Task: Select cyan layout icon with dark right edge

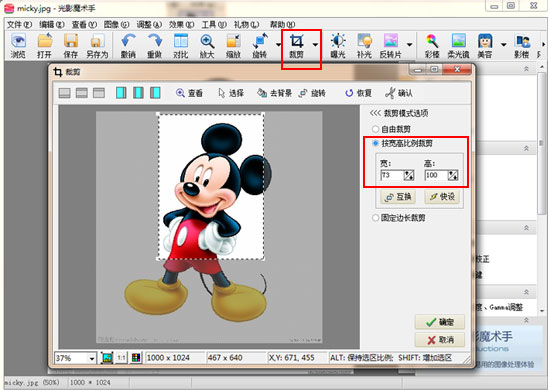Action: [x=121, y=93]
